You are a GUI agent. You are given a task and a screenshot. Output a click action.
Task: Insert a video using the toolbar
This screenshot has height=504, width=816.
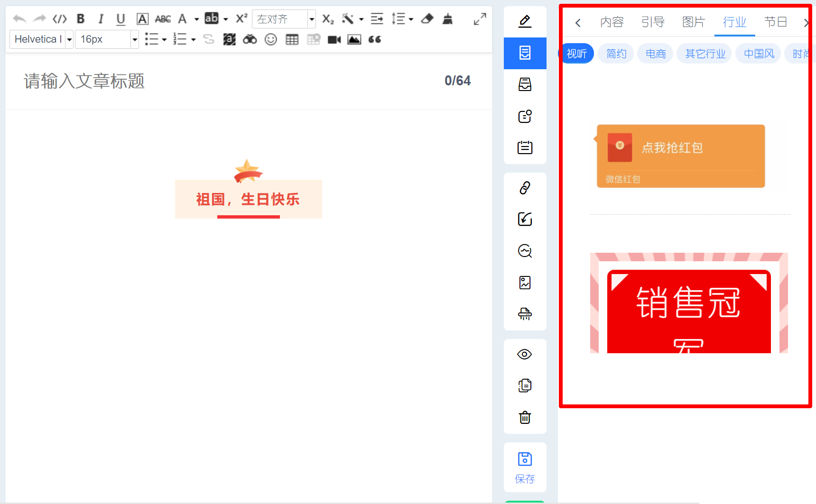coord(334,39)
